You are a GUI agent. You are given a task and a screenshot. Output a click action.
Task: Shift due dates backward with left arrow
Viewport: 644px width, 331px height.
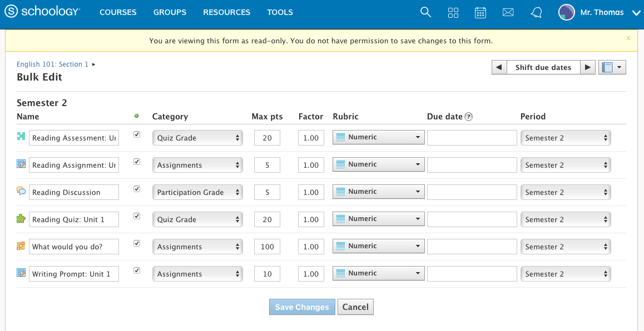point(499,67)
